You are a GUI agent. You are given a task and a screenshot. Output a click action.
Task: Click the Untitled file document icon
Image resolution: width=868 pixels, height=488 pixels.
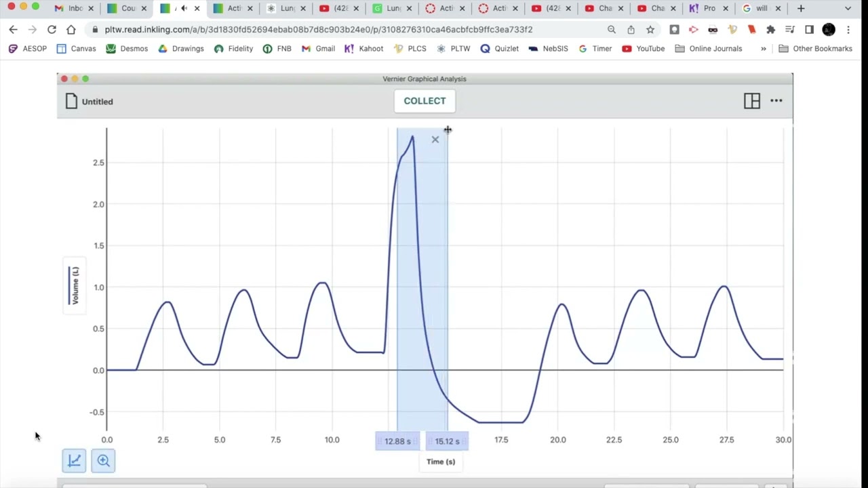pos(71,102)
